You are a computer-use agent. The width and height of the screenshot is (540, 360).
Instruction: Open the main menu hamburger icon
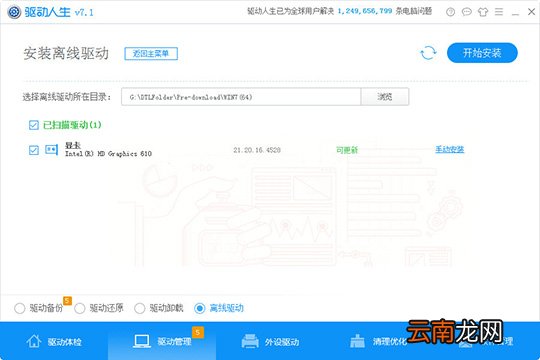click(499, 12)
